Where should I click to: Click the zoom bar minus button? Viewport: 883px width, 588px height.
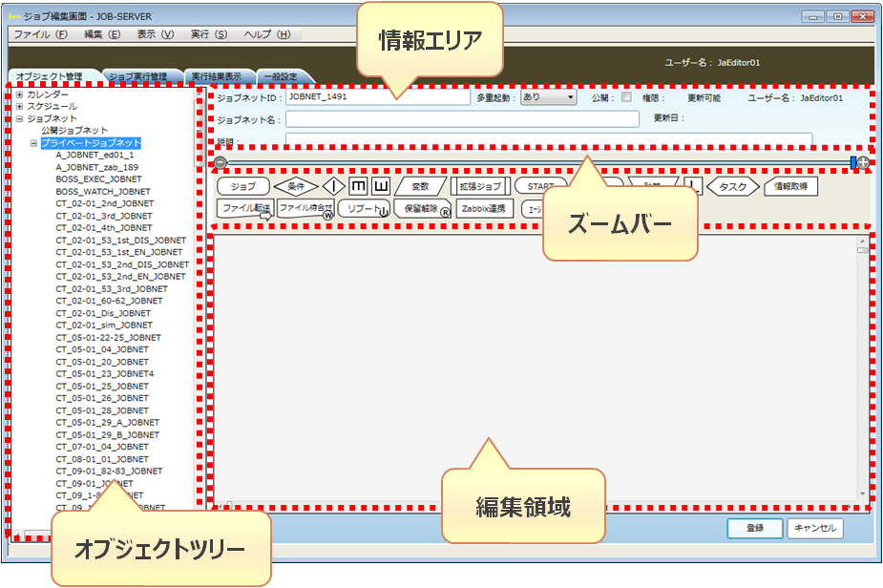pos(221,163)
